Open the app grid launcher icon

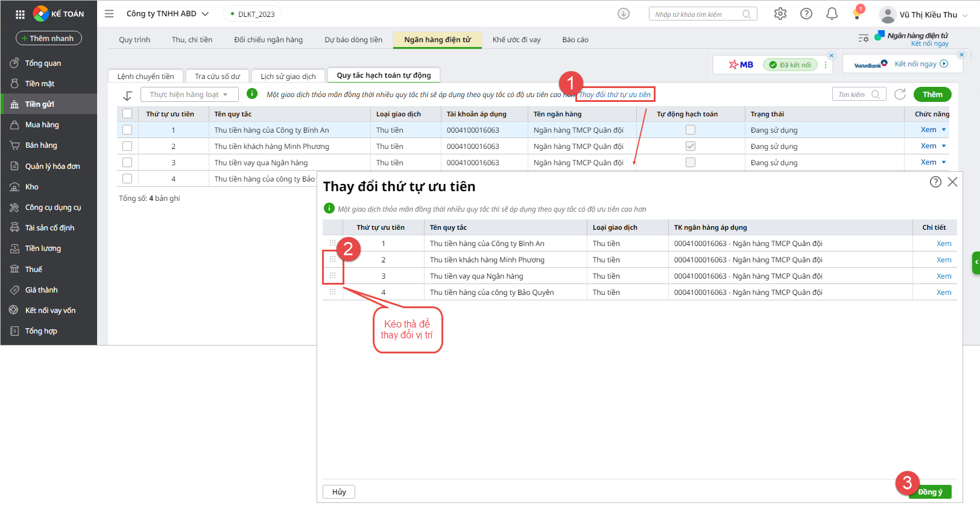pyautogui.click(x=20, y=14)
